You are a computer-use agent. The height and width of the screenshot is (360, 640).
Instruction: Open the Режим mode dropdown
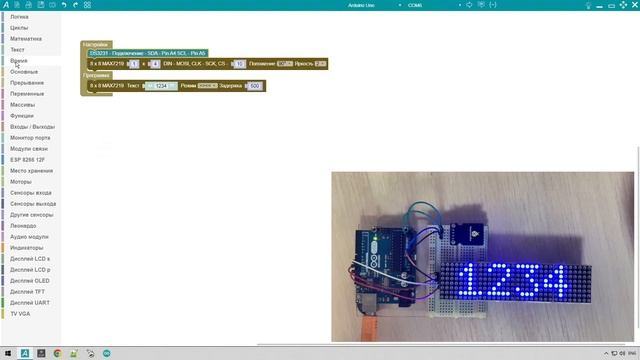click(207, 86)
